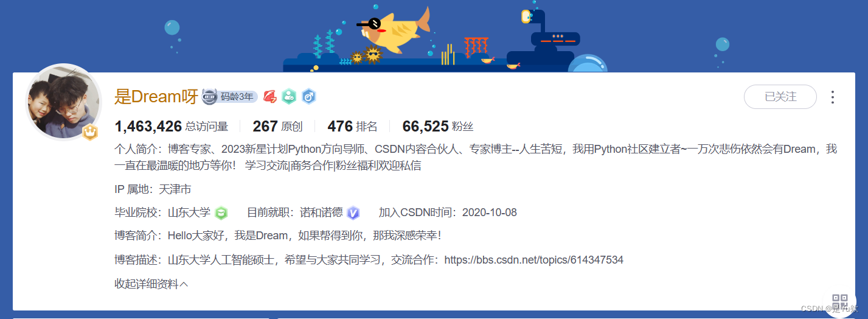Click the 博客描述 line text

[369, 260]
